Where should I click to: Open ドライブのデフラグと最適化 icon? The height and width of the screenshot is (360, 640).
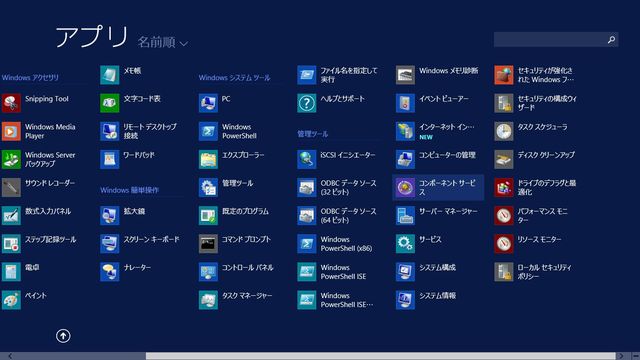504,187
